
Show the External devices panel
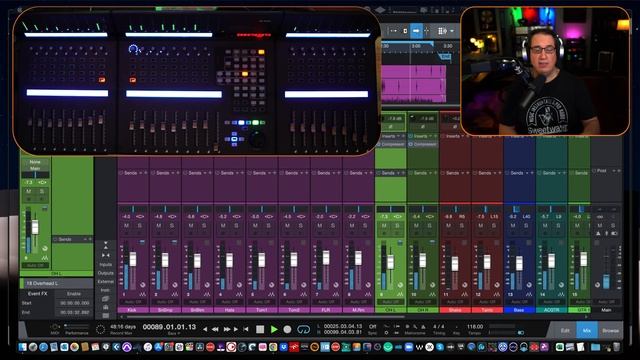[x=105, y=282]
